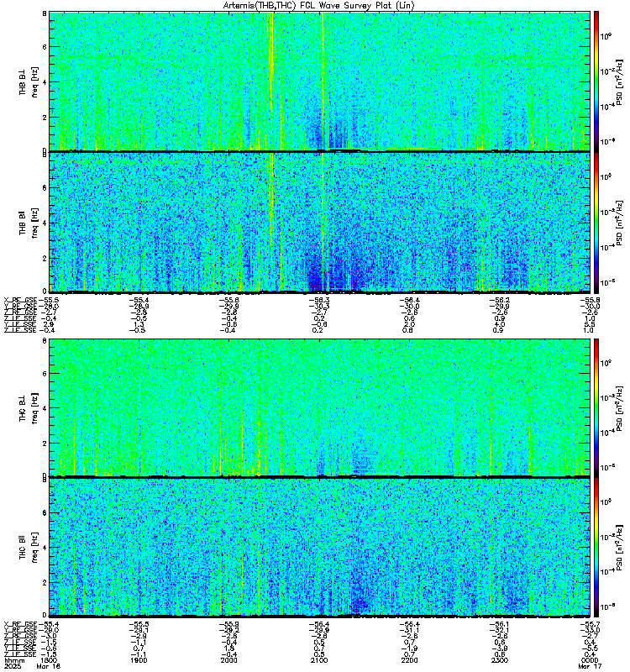Image resolution: width=630 pixels, height=672 pixels.
Task: Click PSD [nT²/Hz] label of THC B⊥ panel
Action: click(619, 407)
